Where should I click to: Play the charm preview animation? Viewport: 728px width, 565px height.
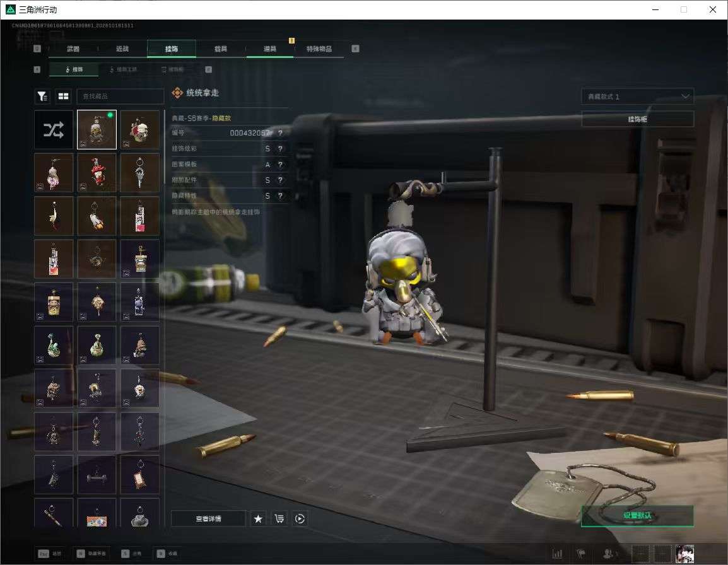(x=300, y=518)
